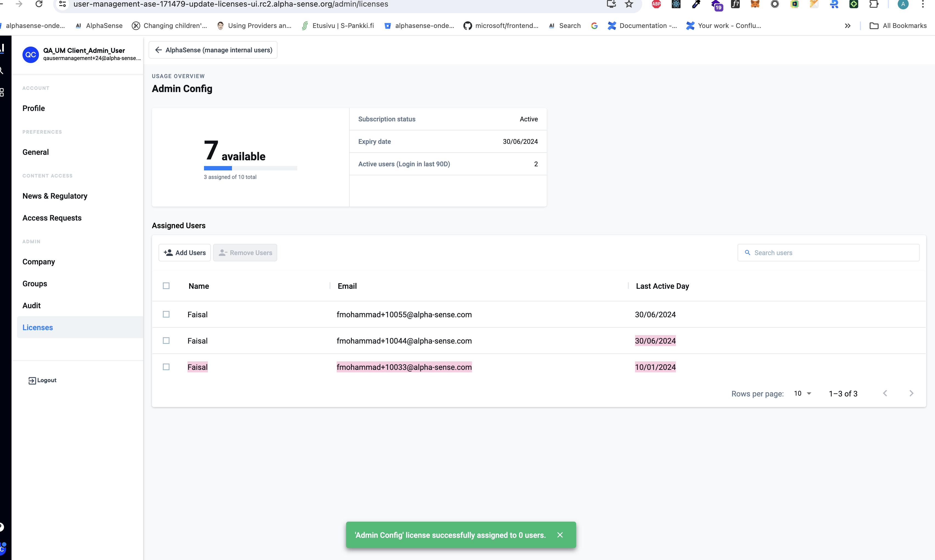
Task: Click the Expiry date value 30/06/2024
Action: click(x=520, y=142)
